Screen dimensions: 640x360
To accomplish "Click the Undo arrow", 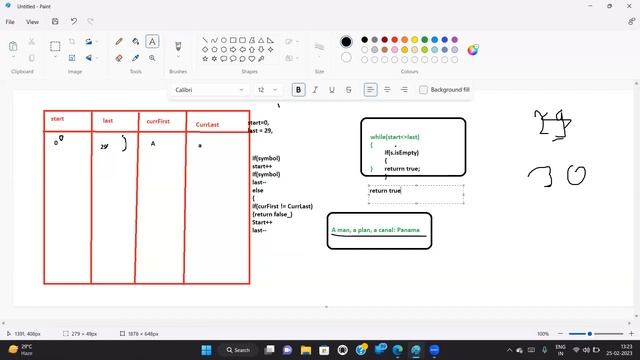I will (x=73, y=22).
